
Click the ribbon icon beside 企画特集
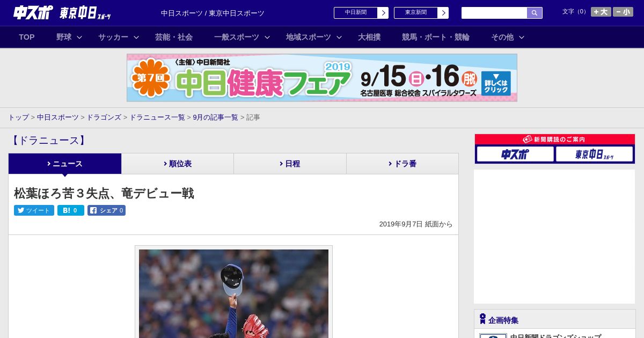(x=482, y=319)
